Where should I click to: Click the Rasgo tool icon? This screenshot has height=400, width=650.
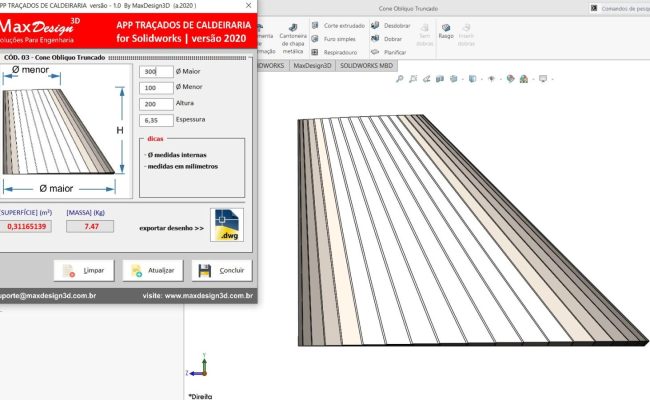[x=446, y=28]
